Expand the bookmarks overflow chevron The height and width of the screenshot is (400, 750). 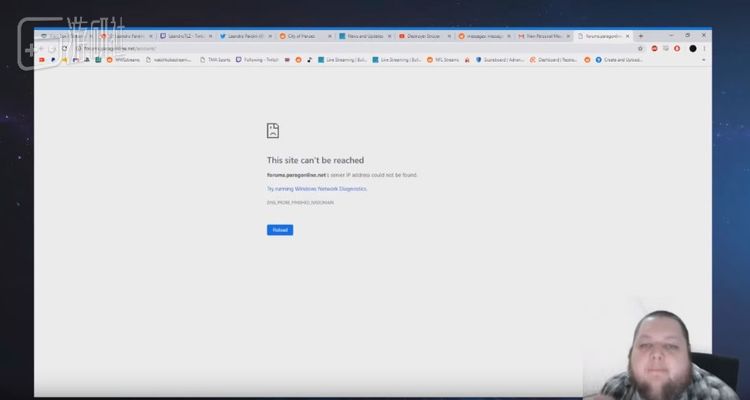click(x=705, y=60)
